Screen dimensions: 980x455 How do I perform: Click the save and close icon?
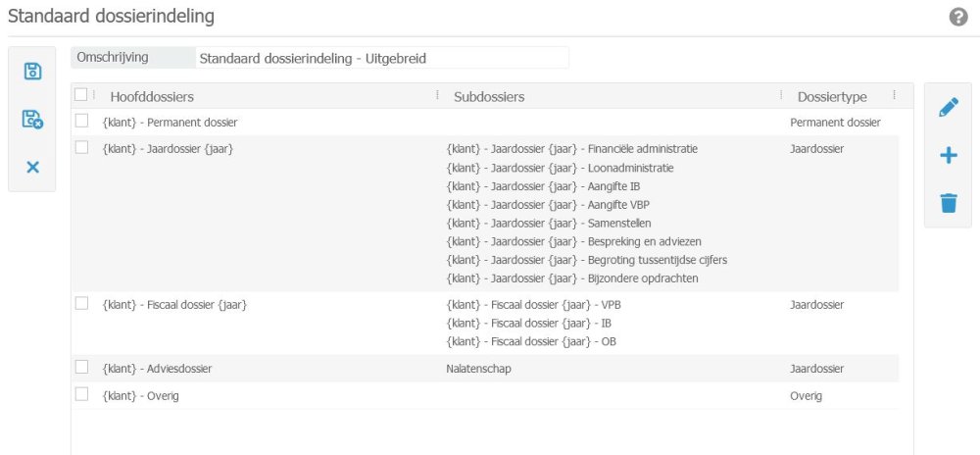(32, 120)
